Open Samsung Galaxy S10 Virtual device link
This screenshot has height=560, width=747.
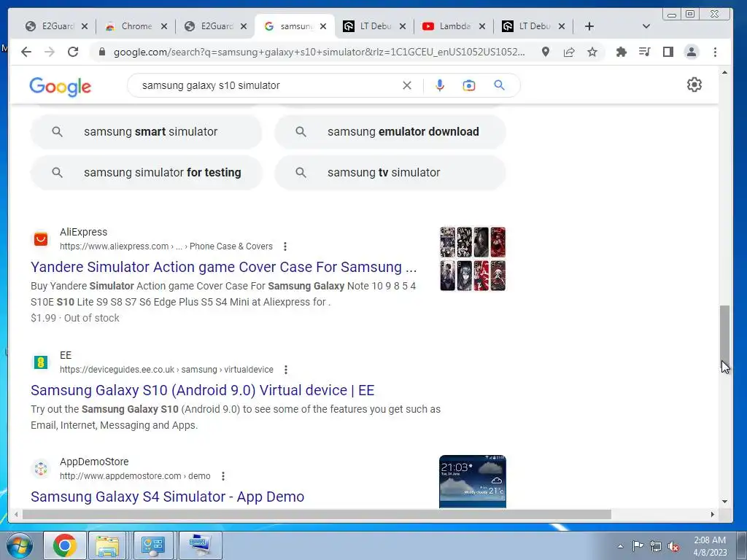tap(203, 391)
